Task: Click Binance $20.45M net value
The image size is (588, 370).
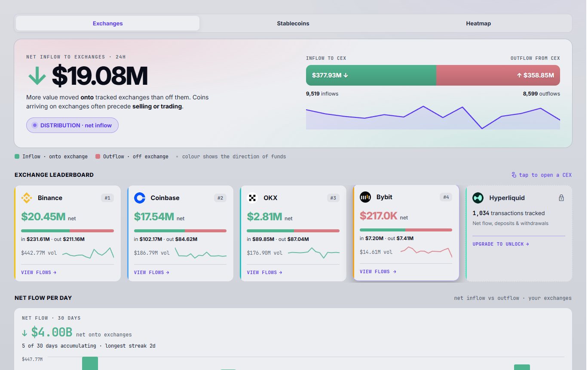Action: pos(43,216)
